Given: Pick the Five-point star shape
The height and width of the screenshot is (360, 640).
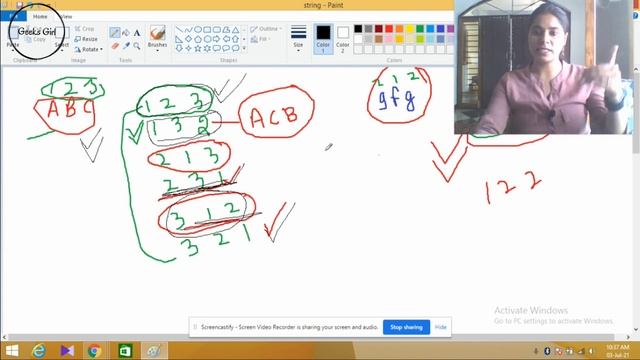Looking at the screenshot, I should [x=198, y=48].
